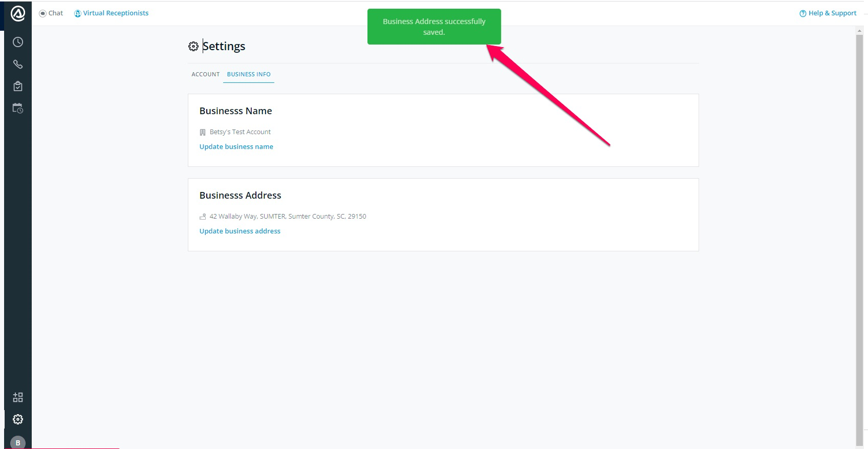This screenshot has height=449, width=868.
Task: Open the phone calls icon in sidebar
Action: click(18, 64)
